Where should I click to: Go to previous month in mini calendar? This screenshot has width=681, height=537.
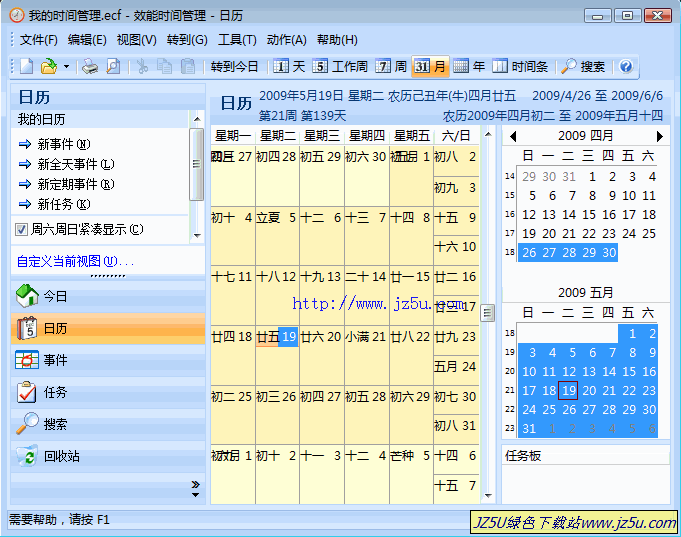513,136
